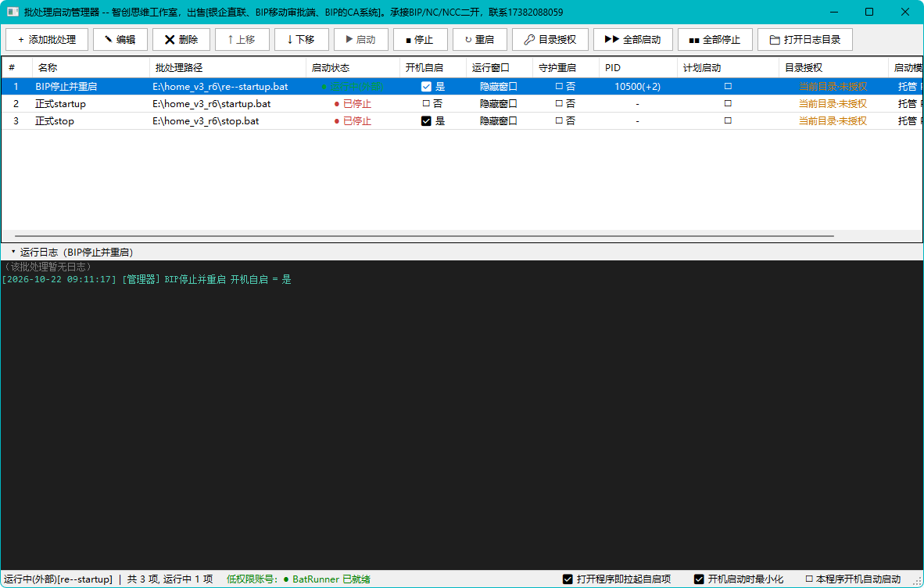
Task: Minimize the 批处理启动管理器 window
Action: point(834,12)
